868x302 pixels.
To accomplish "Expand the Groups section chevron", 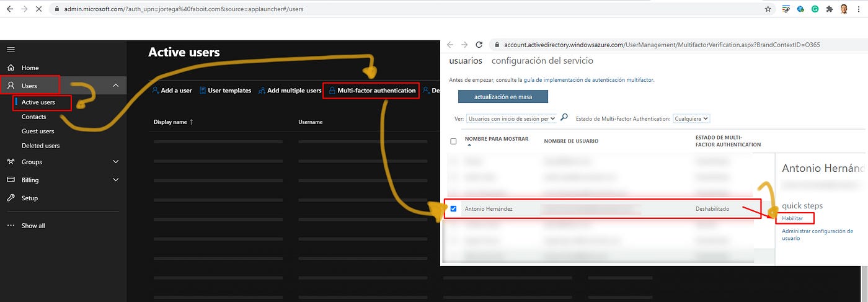I will [116, 162].
